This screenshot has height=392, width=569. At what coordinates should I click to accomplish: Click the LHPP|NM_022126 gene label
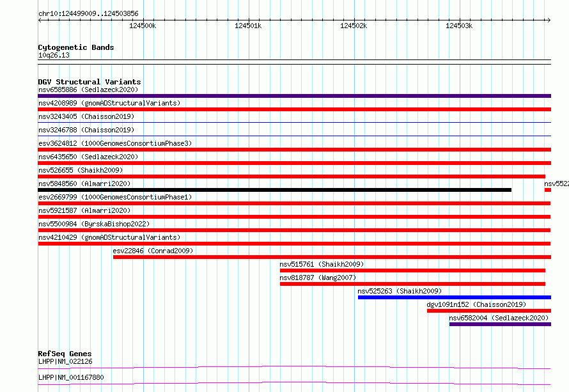[65, 361]
